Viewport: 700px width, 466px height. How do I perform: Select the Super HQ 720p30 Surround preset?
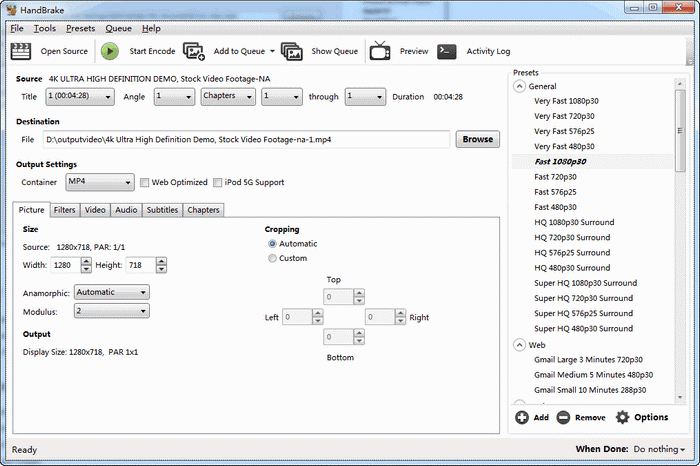coord(583,299)
